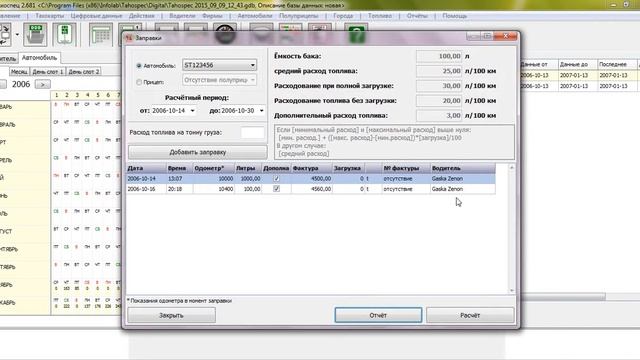Sort by the Фактура column header
This screenshot has height=360, width=640.
311,168
